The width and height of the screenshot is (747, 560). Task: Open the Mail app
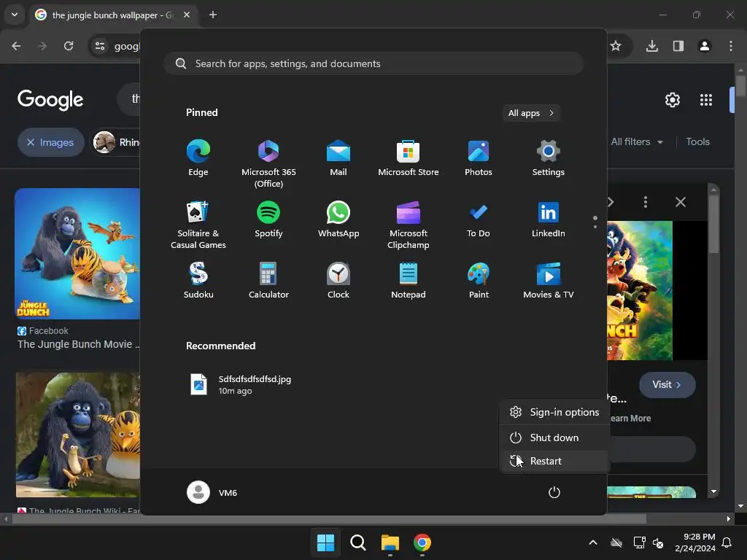pos(338,158)
